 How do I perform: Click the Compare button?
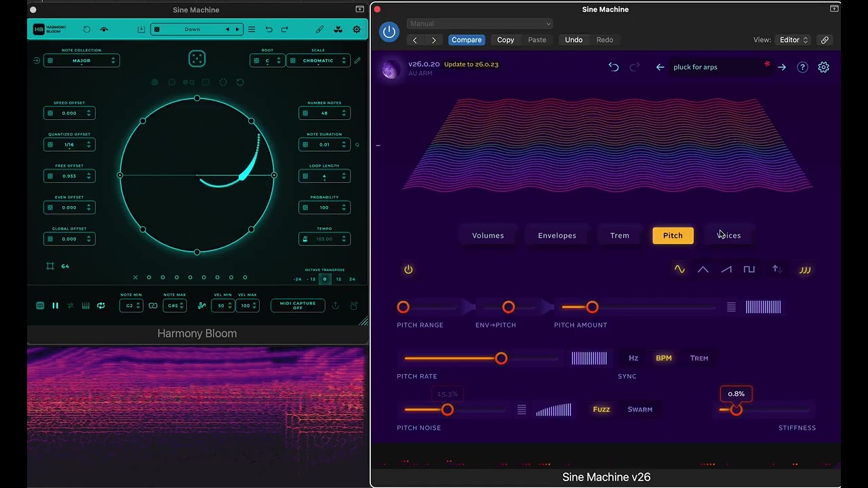467,40
